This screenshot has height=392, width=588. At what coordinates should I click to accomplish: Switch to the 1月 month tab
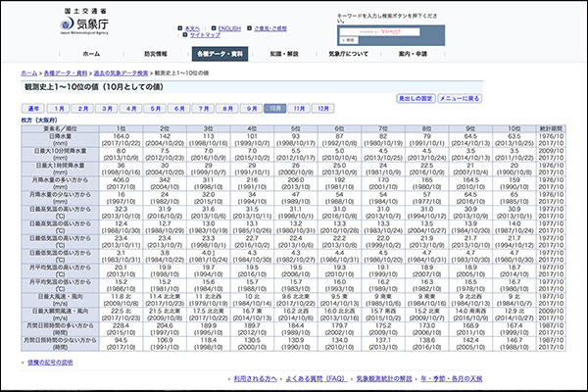60,109
